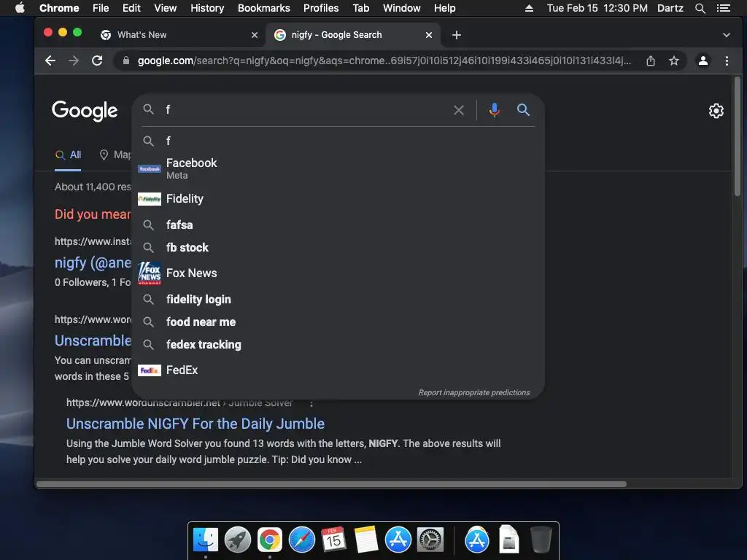Reload the current page
This screenshot has width=747, height=560.
(x=97, y=61)
